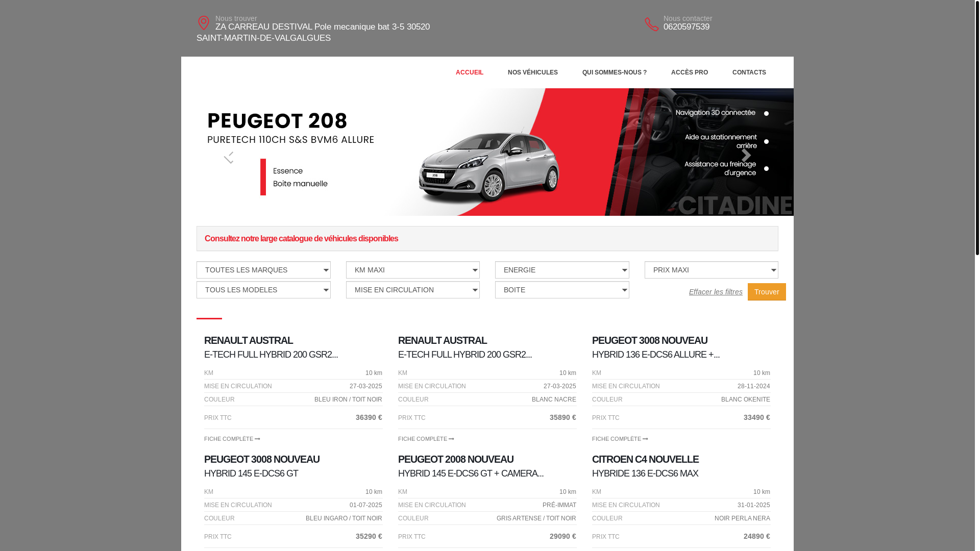Expand TOUTES LES MARQUES dropdown
980x551 pixels.
pyautogui.click(x=263, y=270)
